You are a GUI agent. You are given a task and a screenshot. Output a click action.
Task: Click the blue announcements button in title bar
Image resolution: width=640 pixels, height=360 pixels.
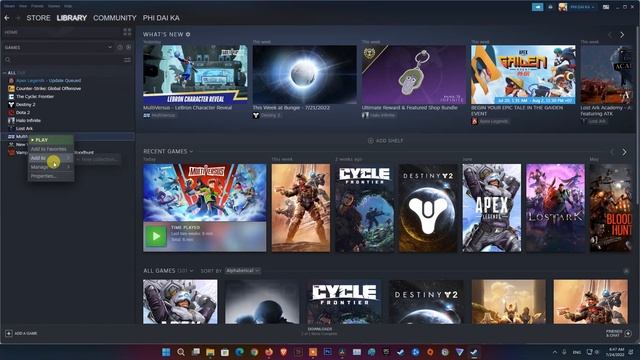point(538,7)
